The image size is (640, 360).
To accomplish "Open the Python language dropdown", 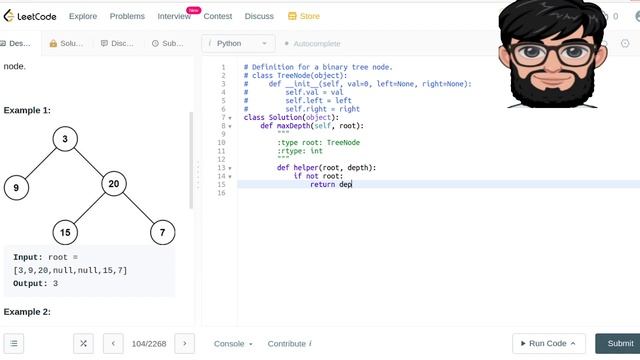I will point(238,43).
